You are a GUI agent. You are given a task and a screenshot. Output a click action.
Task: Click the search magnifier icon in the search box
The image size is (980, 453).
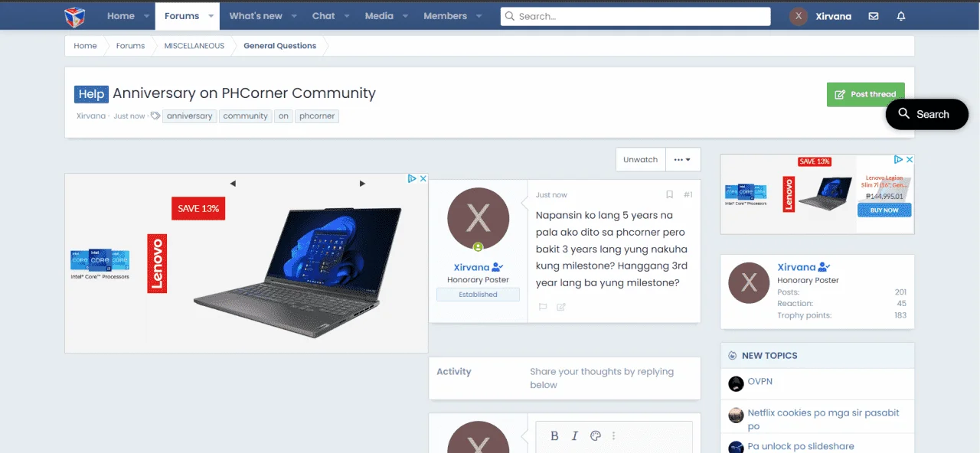(x=509, y=16)
